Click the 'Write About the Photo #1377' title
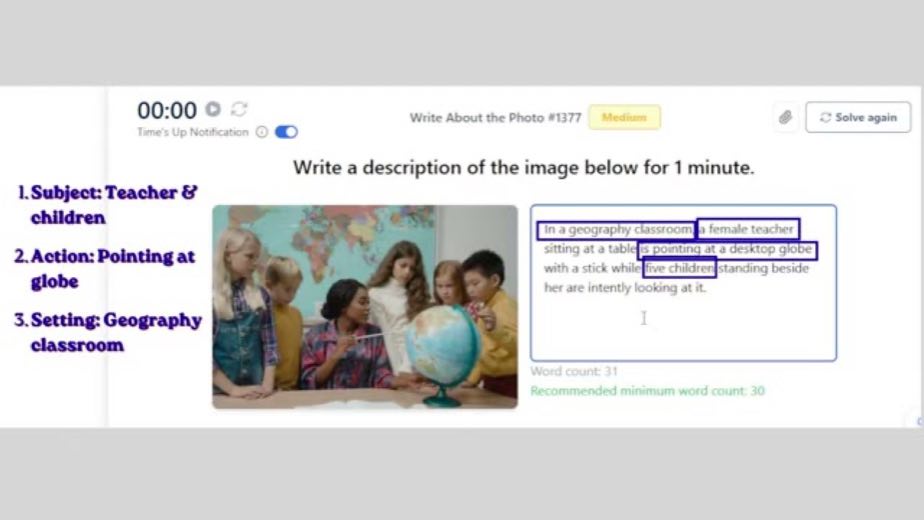Screen dimensions: 924x520 (x=496, y=117)
